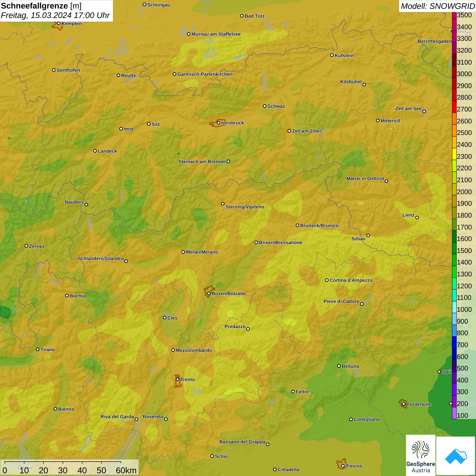Click the Brixen/Bressanone label
Screen dimensions: 476x476
280,242
